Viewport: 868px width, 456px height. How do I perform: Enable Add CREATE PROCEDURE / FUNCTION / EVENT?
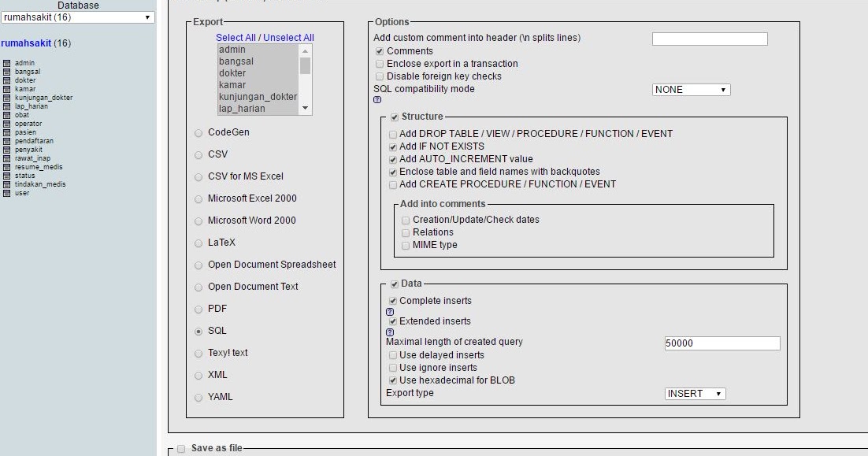(393, 185)
